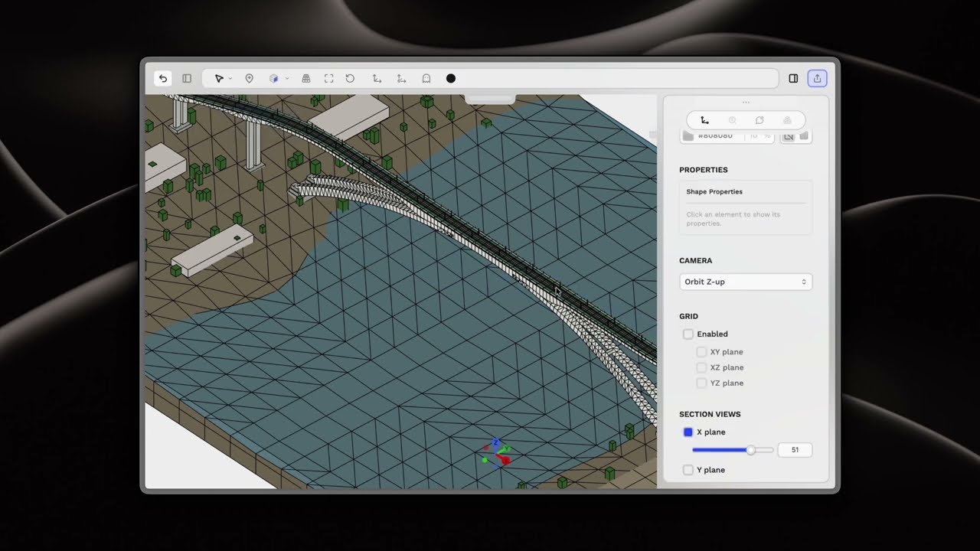Toggle the right sidebar panel icon
Screen dimensions: 980x551
(x=793, y=78)
